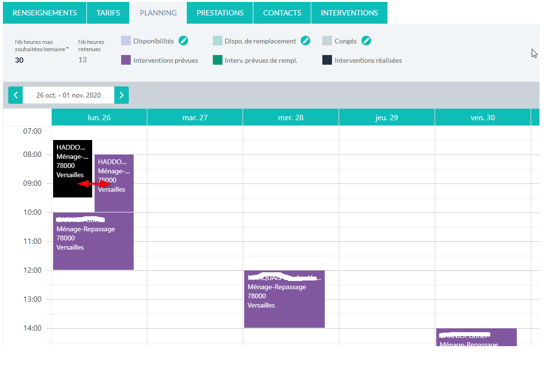Switch to the CONTACTS tab
Viewport: 553px width, 392px height.
click(x=282, y=13)
